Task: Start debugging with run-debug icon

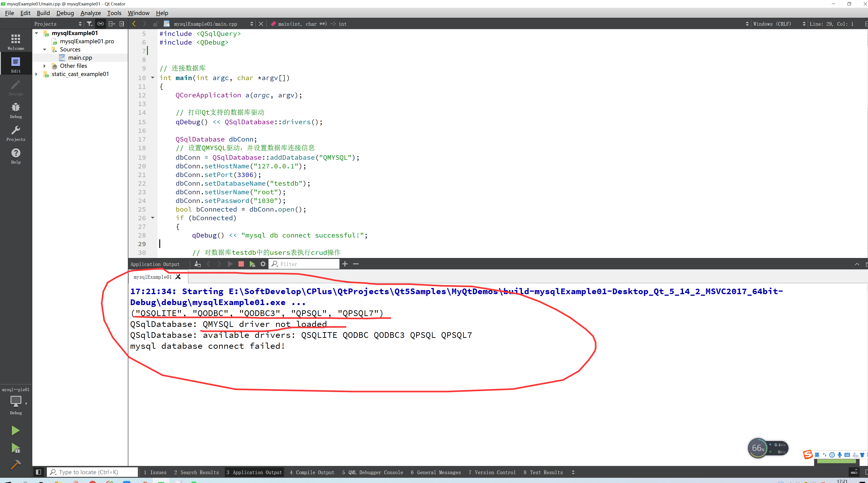Action: point(15,448)
